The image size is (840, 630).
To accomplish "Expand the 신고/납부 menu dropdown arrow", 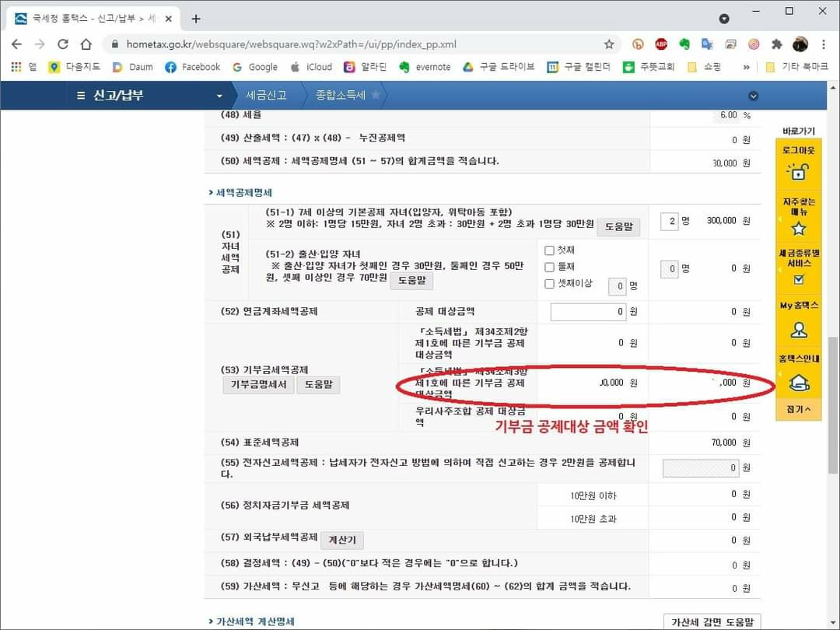I will click(219, 96).
